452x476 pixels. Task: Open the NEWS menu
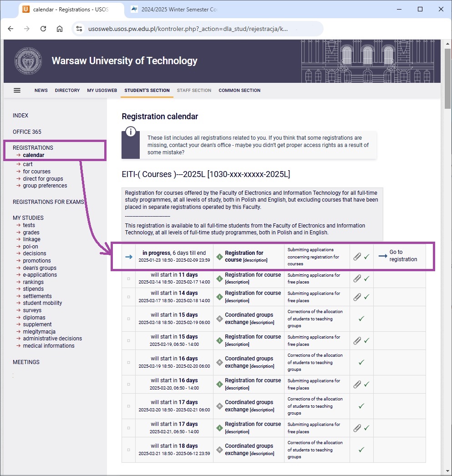coord(41,91)
